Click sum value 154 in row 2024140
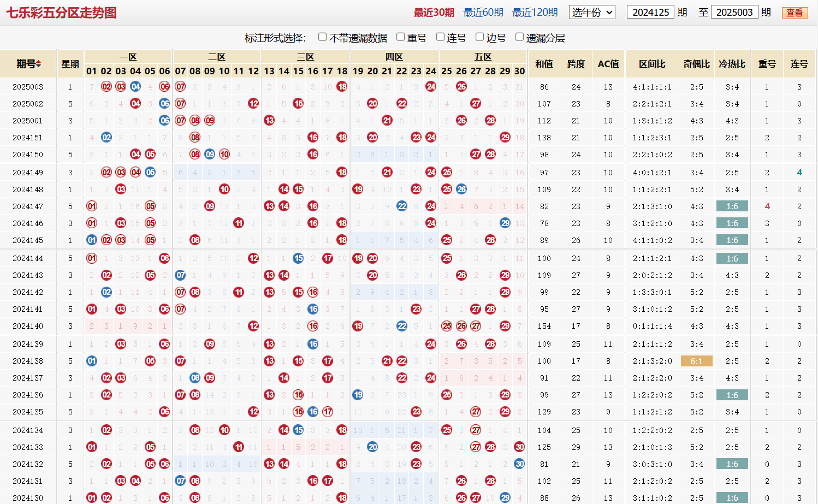 [544, 326]
